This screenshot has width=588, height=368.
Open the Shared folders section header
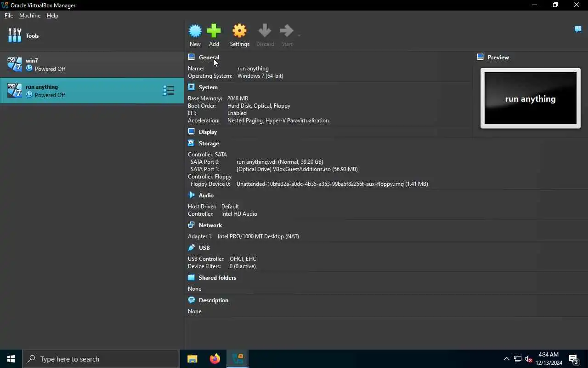[x=217, y=278]
